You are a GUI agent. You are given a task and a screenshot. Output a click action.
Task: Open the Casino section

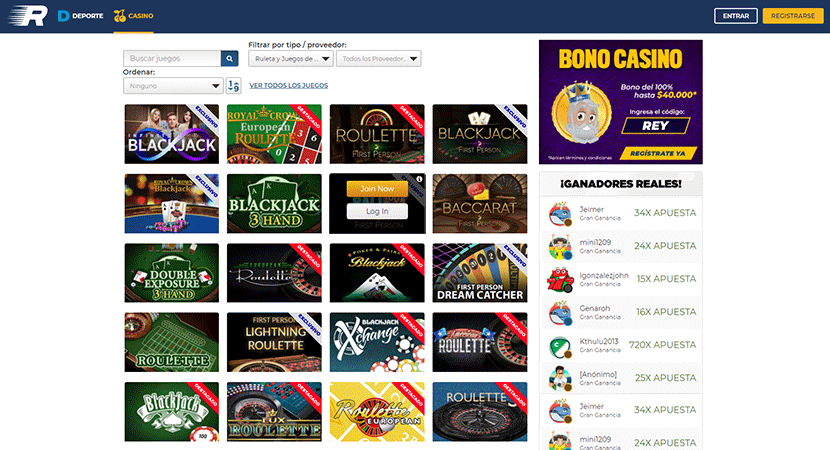pos(133,16)
